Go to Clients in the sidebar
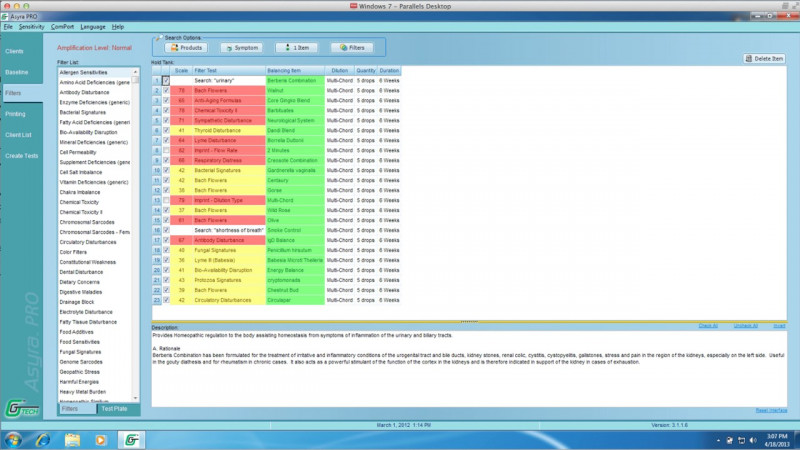The image size is (800, 450). point(14,52)
